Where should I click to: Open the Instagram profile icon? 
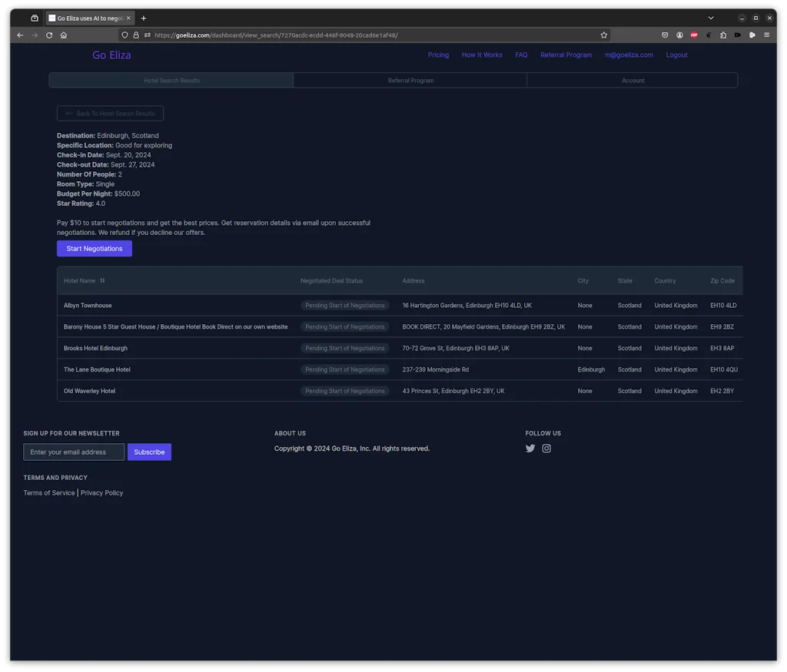pyautogui.click(x=546, y=449)
